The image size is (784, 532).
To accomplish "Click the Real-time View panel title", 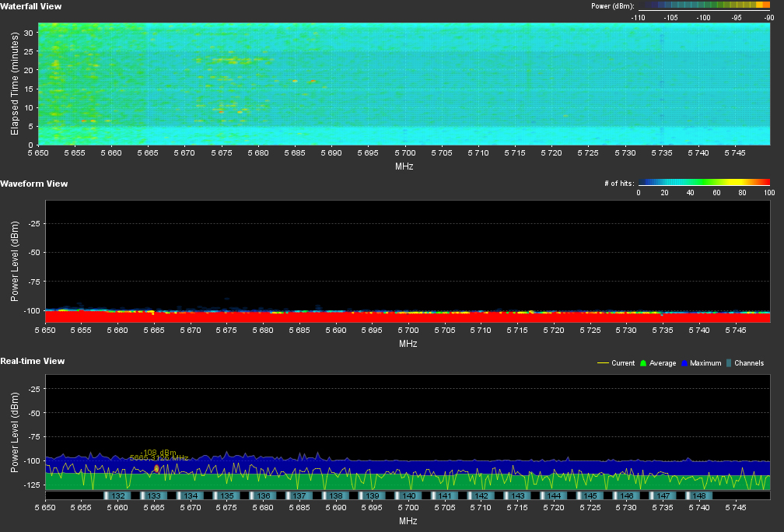I will pos(32,361).
